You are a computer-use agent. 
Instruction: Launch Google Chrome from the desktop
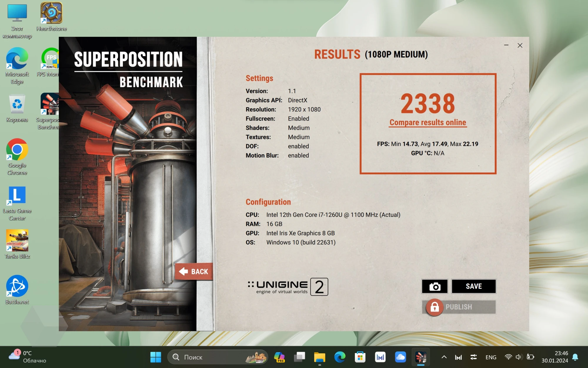point(17,156)
